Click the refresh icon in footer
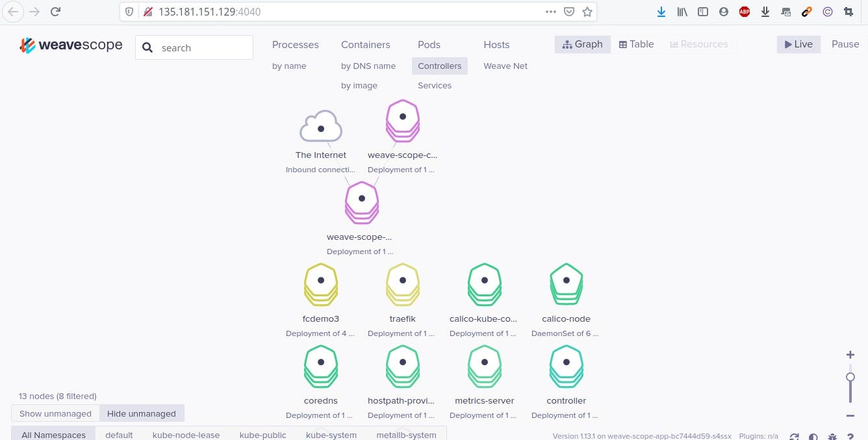This screenshot has width=868, height=440. click(x=794, y=437)
